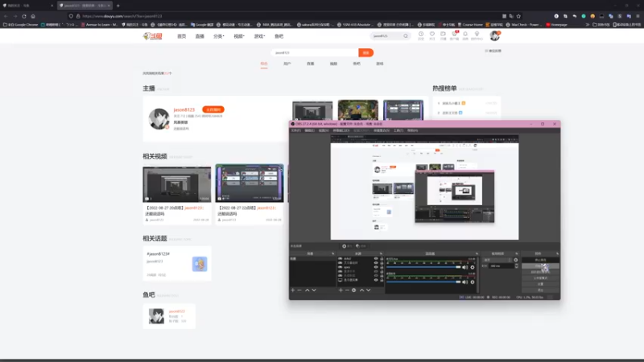Switch to the 视频 search results tab

333,64
